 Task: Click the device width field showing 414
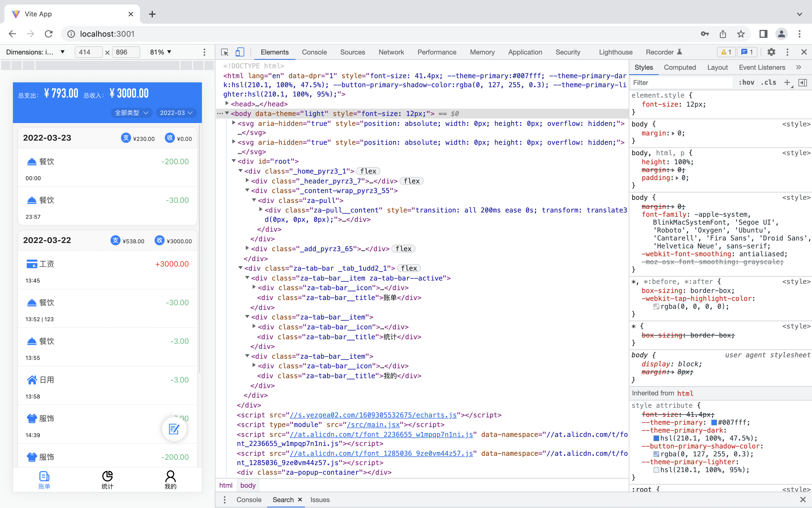coord(88,52)
